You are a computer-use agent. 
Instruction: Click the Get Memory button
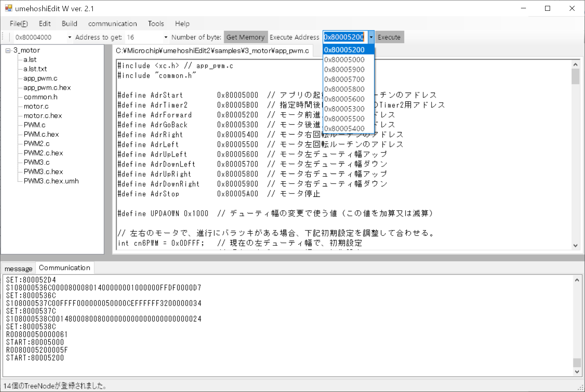(245, 37)
